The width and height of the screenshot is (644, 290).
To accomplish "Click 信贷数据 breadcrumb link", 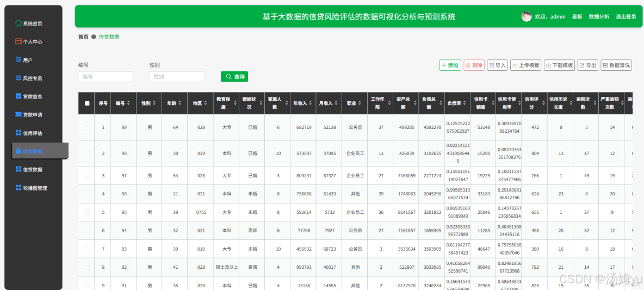I will 109,36.
